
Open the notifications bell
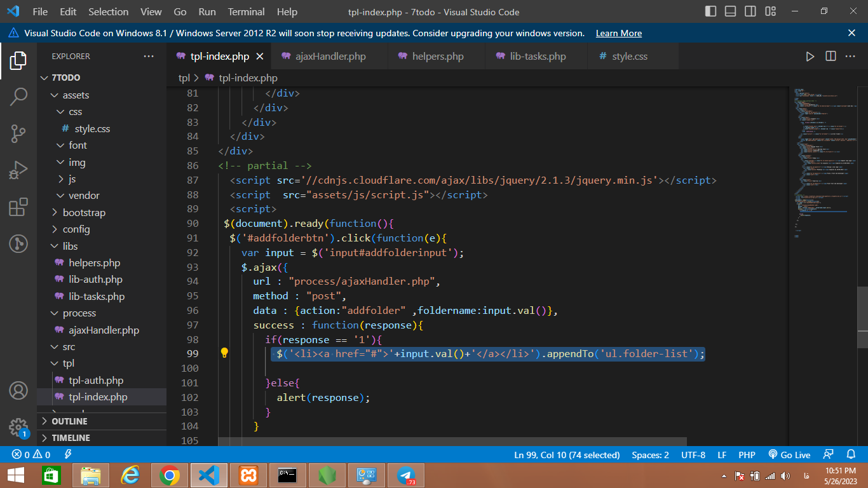(x=851, y=455)
